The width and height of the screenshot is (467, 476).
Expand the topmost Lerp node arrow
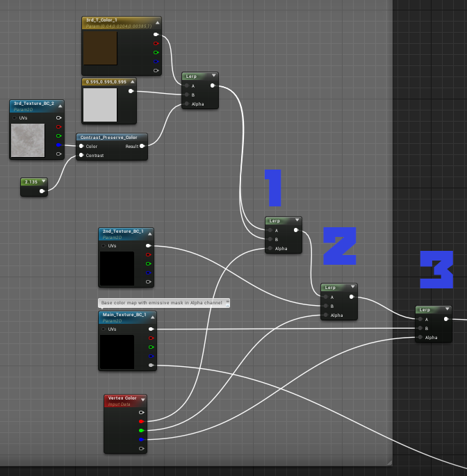click(213, 76)
